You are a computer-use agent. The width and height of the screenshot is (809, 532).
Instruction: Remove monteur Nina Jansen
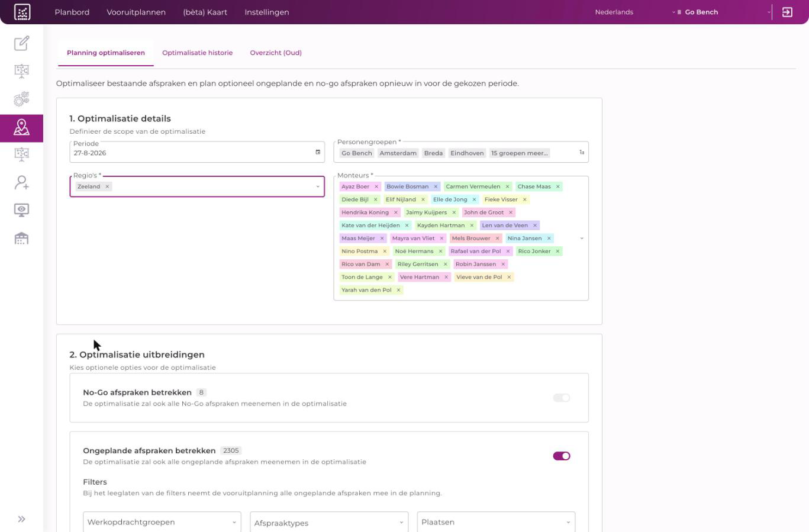point(549,238)
